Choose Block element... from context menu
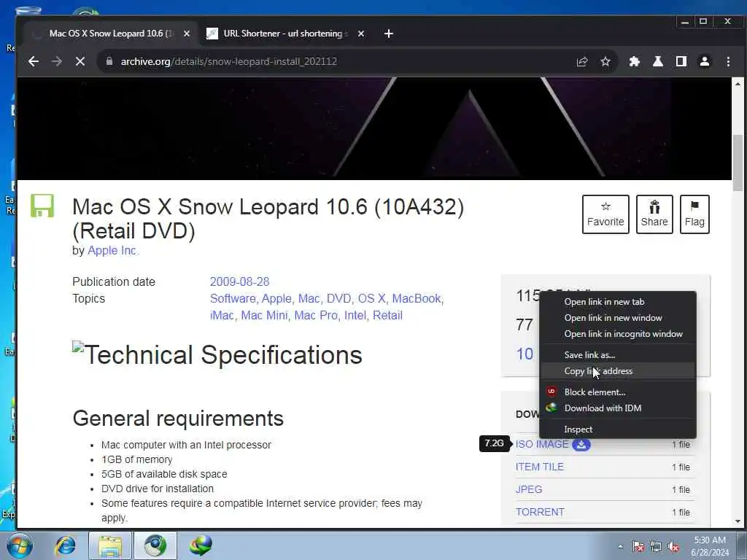 tap(618, 392)
